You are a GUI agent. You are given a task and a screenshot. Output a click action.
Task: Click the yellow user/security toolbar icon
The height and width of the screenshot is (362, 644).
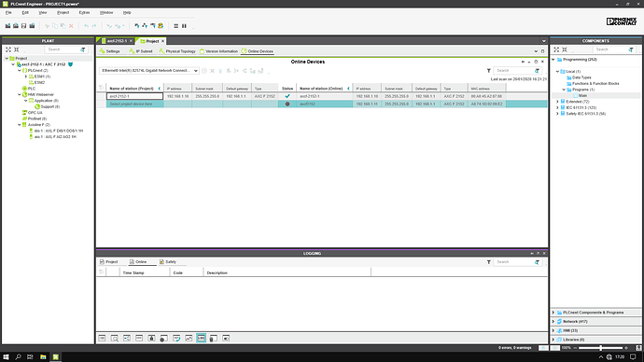(161, 26)
